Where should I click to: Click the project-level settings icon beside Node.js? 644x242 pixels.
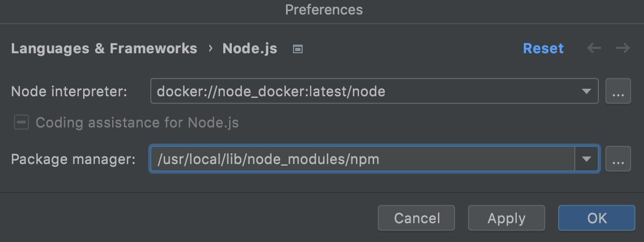[298, 49]
